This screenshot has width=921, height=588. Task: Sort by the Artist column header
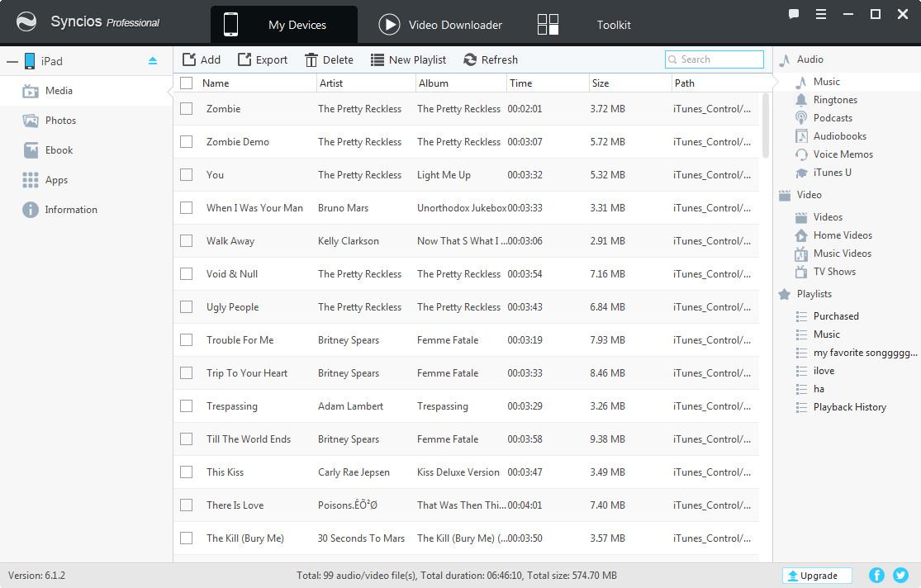365,83
